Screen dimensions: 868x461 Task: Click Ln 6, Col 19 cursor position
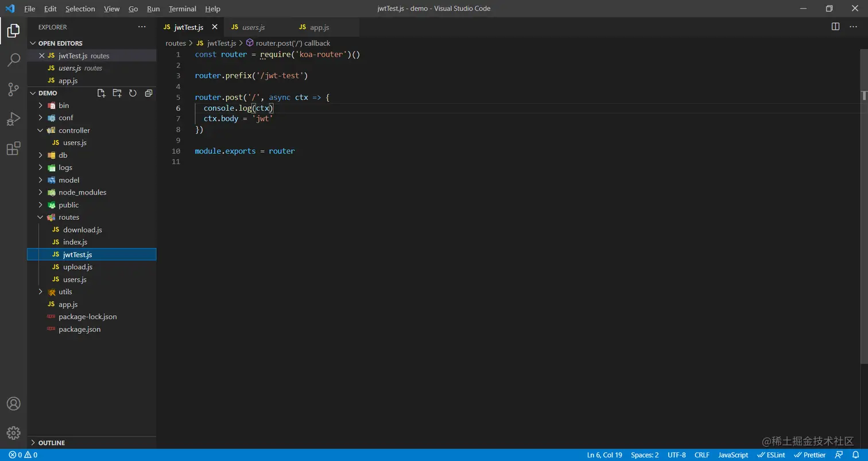(x=604, y=455)
